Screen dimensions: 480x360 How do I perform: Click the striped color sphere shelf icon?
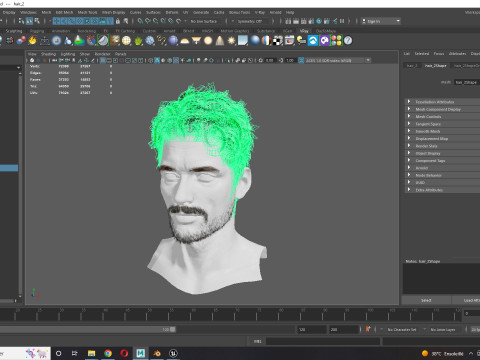coord(266,41)
